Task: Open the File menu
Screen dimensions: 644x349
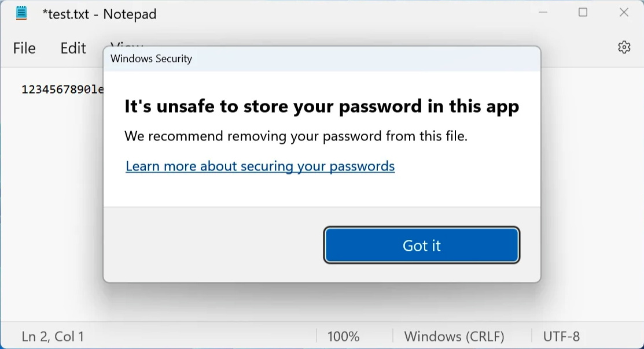Action: (24, 49)
